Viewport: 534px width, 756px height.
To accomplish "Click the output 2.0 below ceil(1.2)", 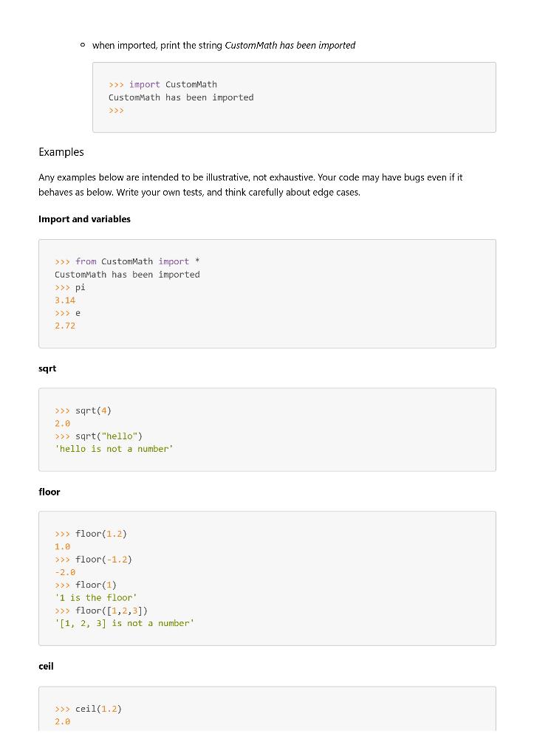I will [x=62, y=722].
